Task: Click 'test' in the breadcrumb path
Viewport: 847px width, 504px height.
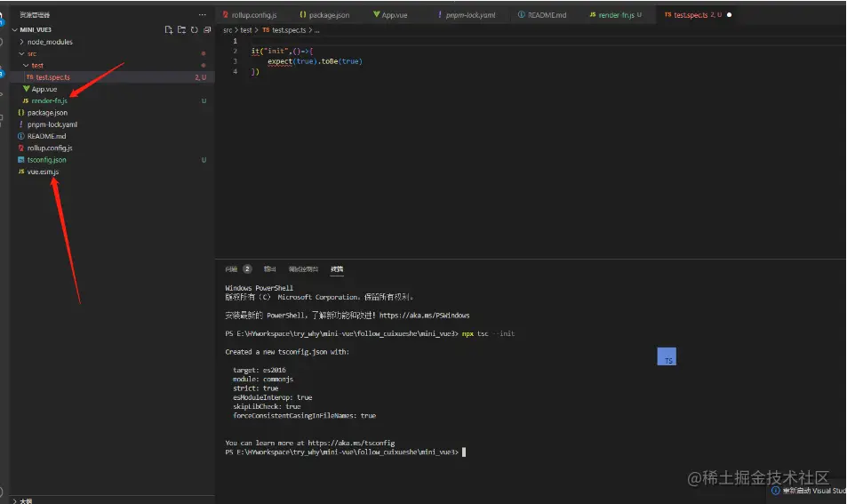Action: coord(246,30)
